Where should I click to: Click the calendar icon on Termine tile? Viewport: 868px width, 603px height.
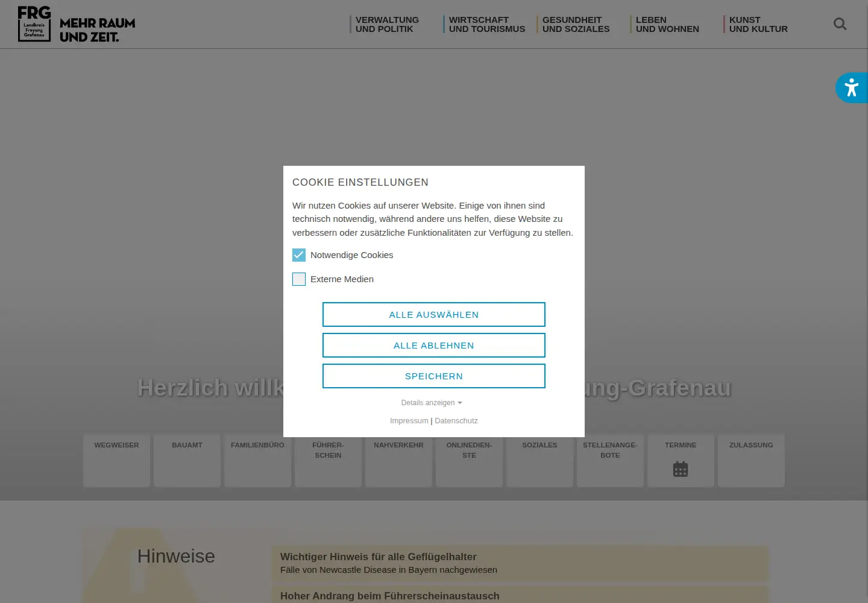[681, 469]
